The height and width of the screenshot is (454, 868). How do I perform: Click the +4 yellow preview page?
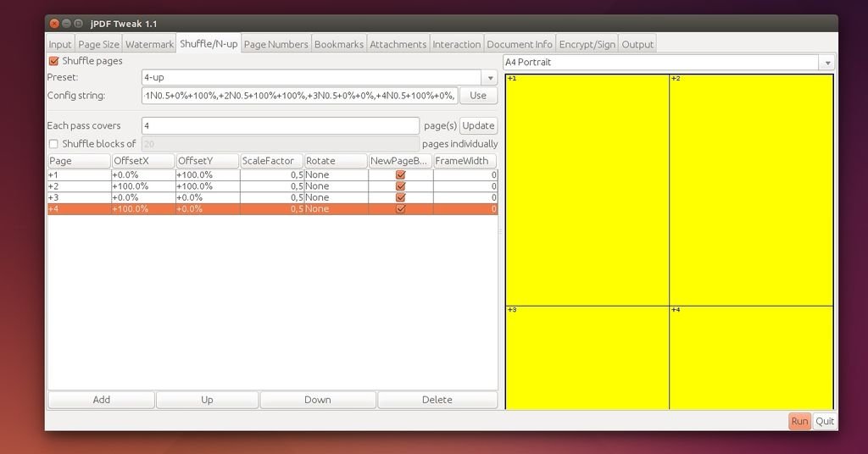[751, 357]
